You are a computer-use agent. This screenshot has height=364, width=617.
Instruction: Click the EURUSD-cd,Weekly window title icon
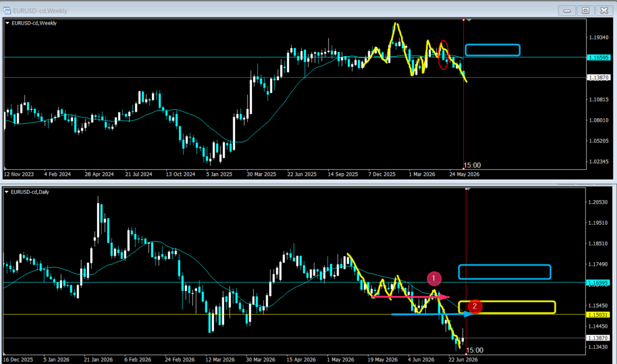[7, 11]
